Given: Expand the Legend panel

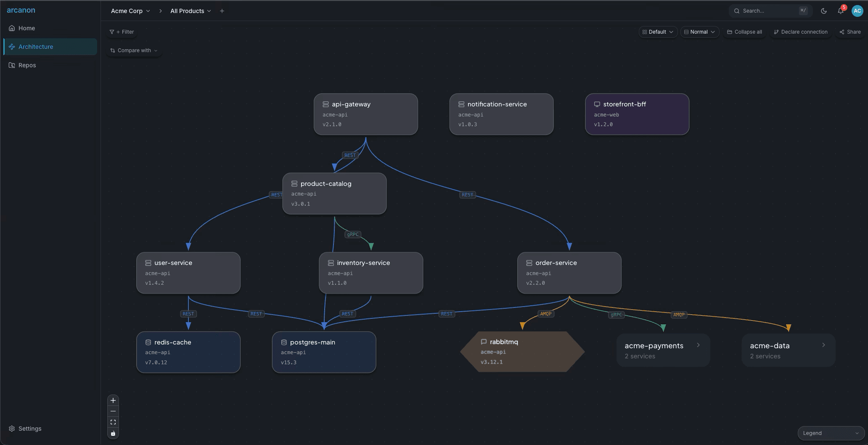Looking at the screenshot, I should [831, 433].
